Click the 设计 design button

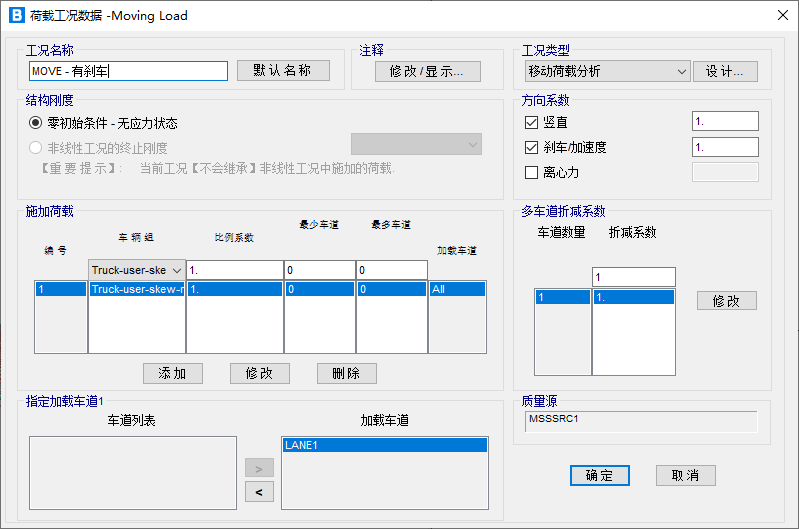point(725,71)
